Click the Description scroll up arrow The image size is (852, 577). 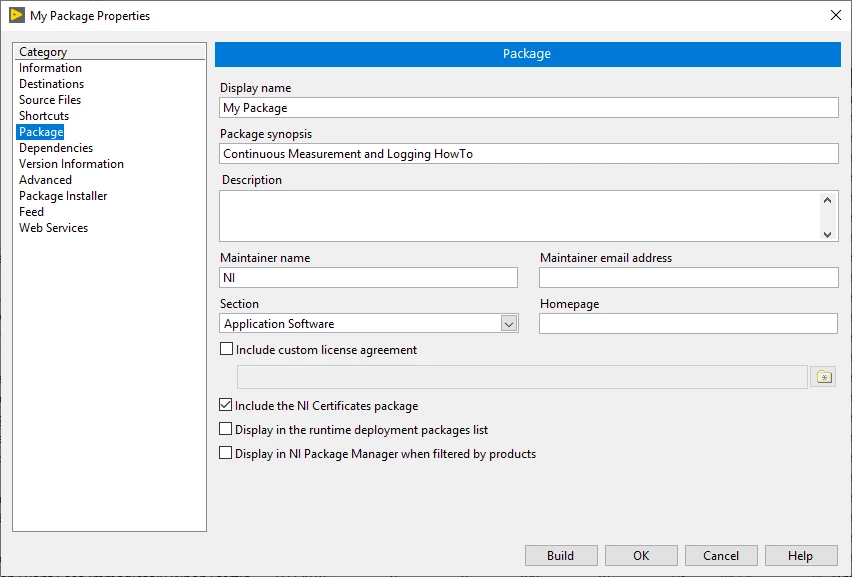(x=827, y=200)
